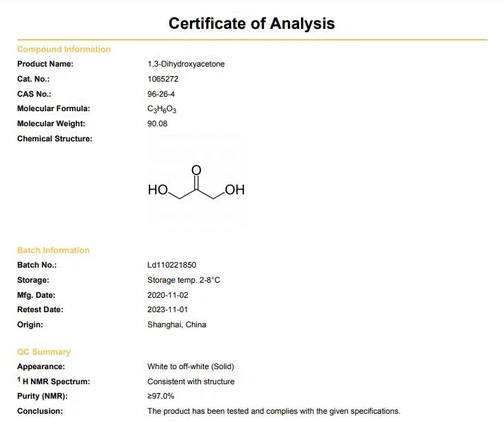The width and height of the screenshot is (504, 422).
Task: Click the '1H NMR Spectrum:' label
Action: coord(54,381)
